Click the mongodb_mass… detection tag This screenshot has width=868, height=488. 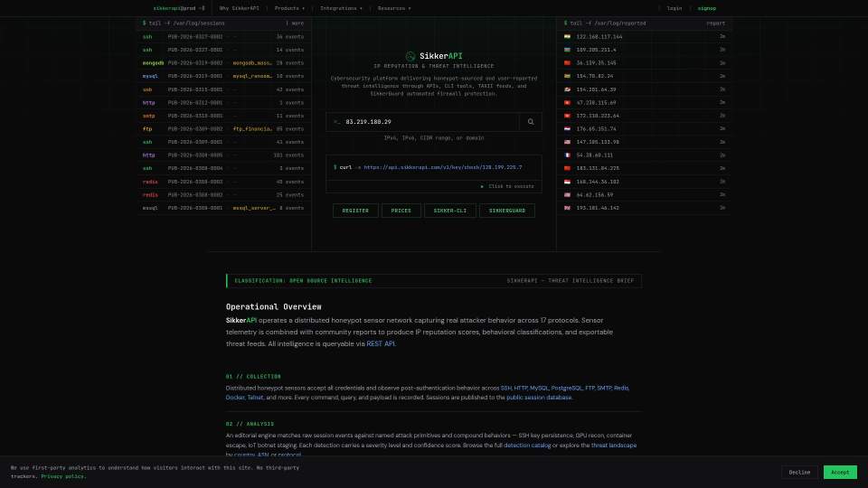point(252,63)
